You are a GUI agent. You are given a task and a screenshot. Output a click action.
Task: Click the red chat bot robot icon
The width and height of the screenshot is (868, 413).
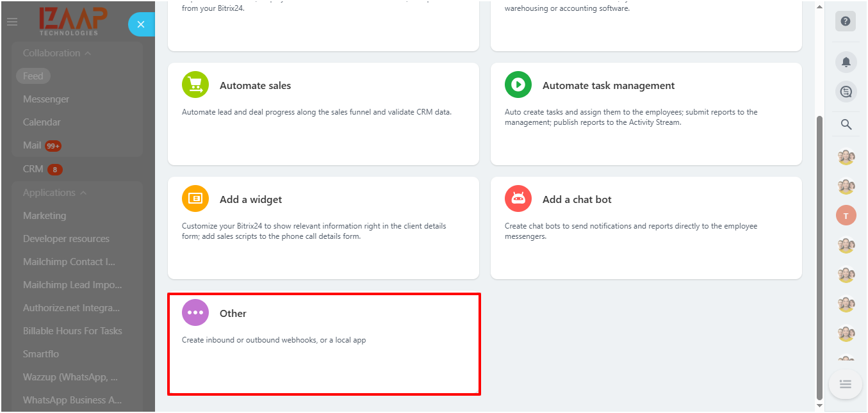tap(518, 198)
